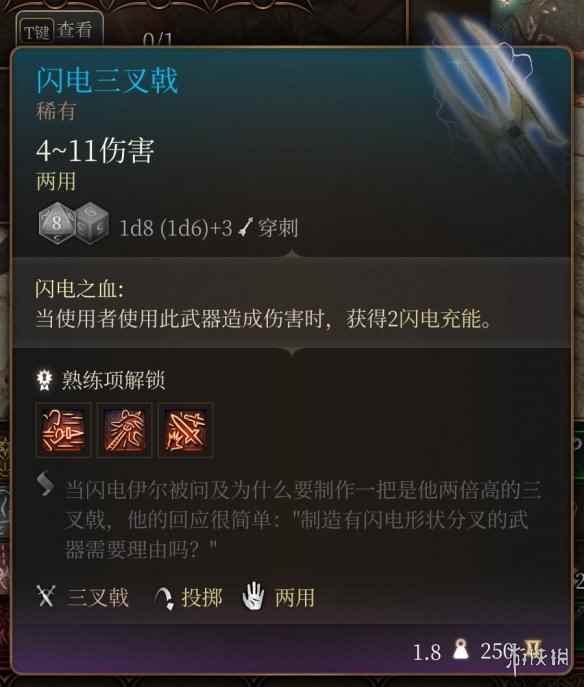The image size is (584, 687).
Task: Click the versatile hand icon
Action: click(253, 596)
